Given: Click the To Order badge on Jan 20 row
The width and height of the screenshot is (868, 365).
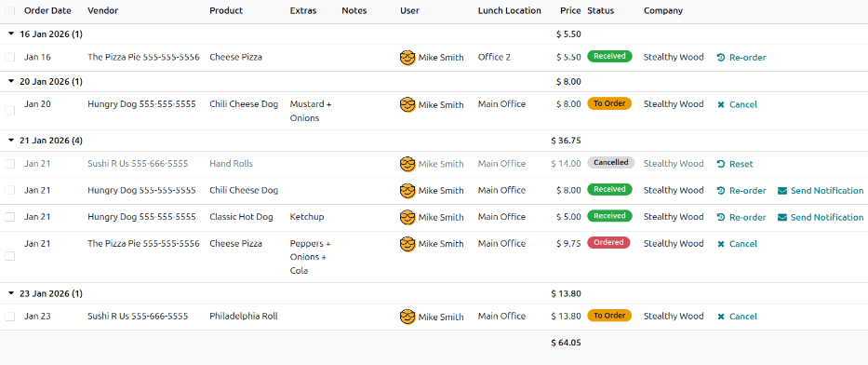Looking at the screenshot, I should click(609, 103).
